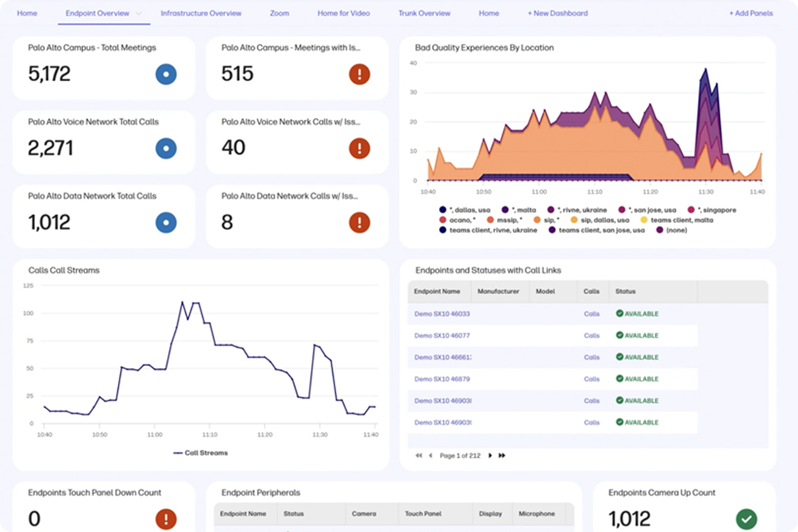Sort endpoints by Status column header
Screen dimensions: 798x532
(625, 292)
